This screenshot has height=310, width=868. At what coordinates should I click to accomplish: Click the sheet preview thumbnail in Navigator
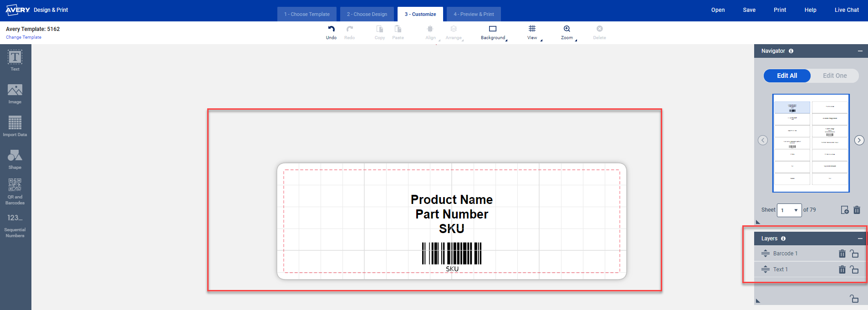[811, 143]
